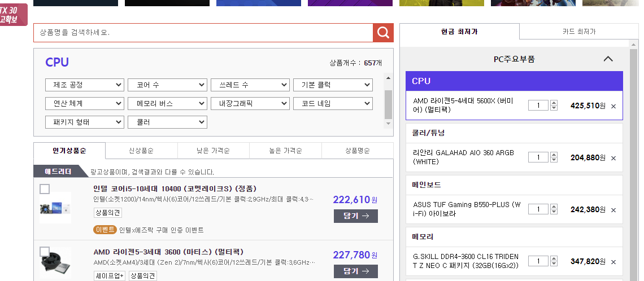The height and width of the screenshot is (281, 644).
Task: Click the product search input field
Action: click(x=203, y=32)
